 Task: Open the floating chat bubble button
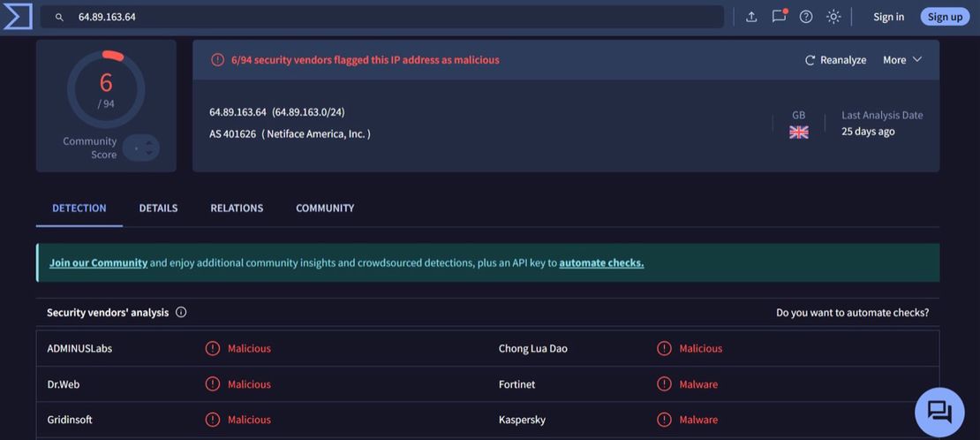pyautogui.click(x=939, y=412)
